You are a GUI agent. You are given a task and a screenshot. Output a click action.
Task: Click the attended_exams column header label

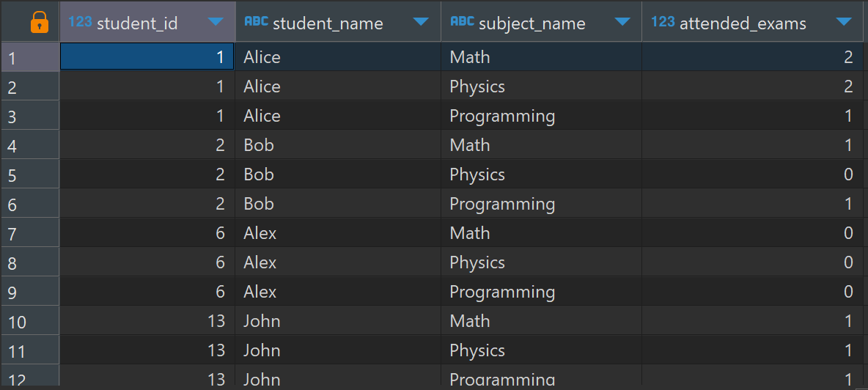click(x=743, y=23)
